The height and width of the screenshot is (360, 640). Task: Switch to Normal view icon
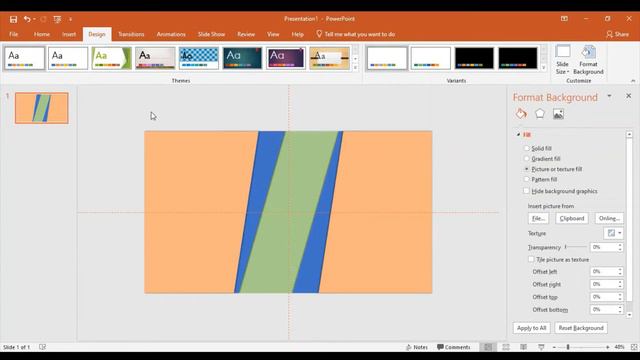(x=488, y=347)
